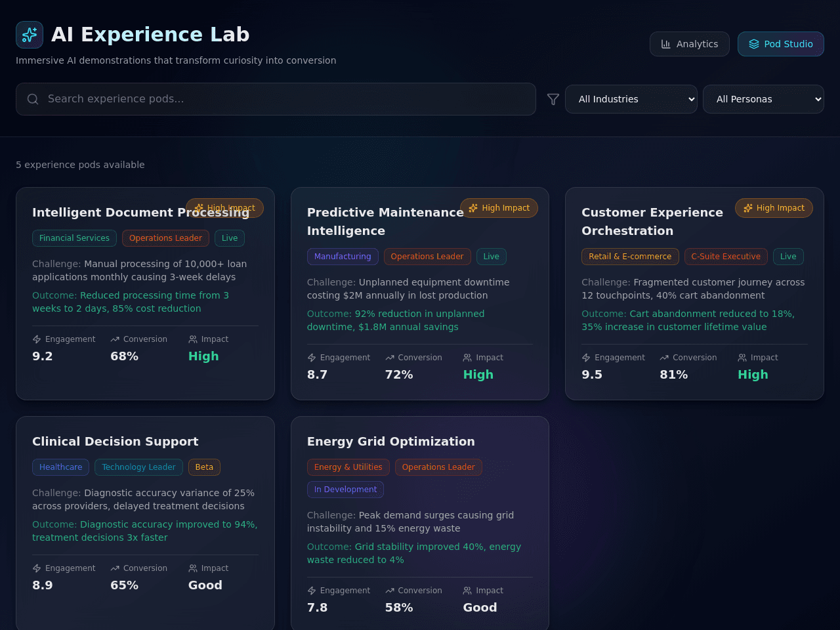Open Intelligent Document Processing pod title
840x630 pixels.
[140, 212]
